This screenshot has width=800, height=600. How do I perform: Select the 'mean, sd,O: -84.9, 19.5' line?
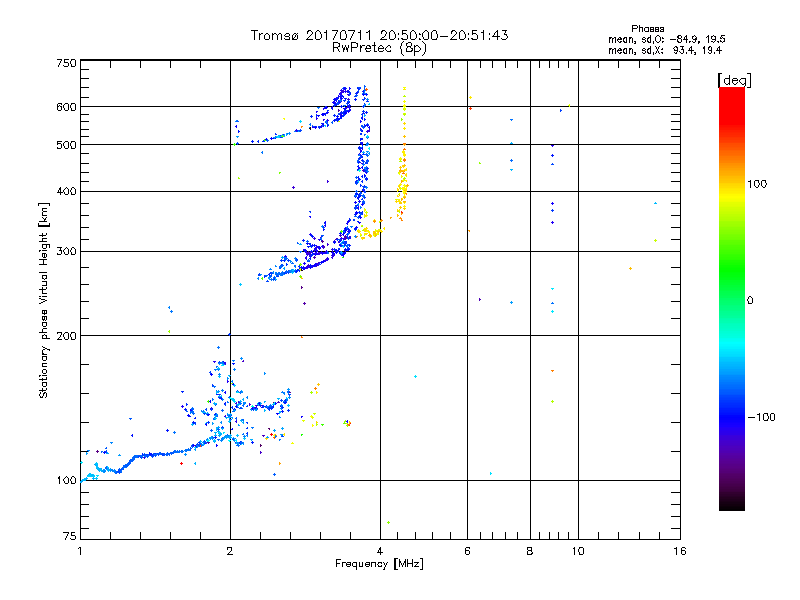[666, 39]
